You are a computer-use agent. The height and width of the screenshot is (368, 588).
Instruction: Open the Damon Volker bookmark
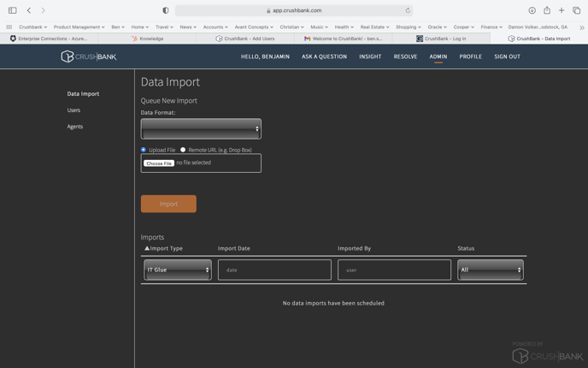coord(538,27)
